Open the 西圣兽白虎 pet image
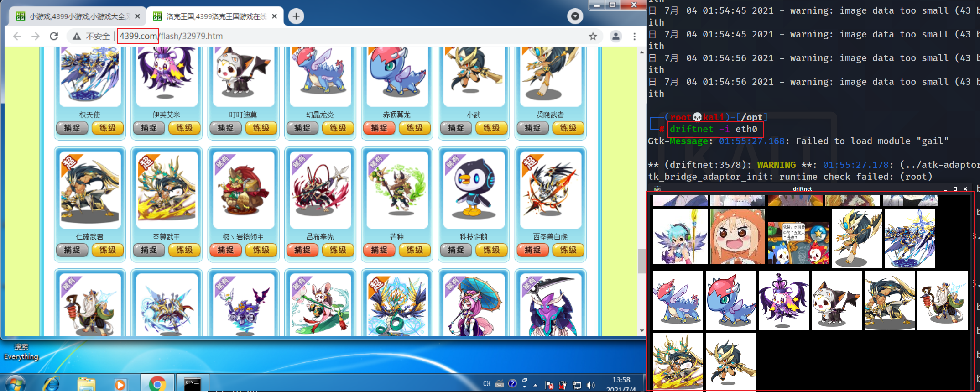This screenshot has height=392, width=980. 550,190
